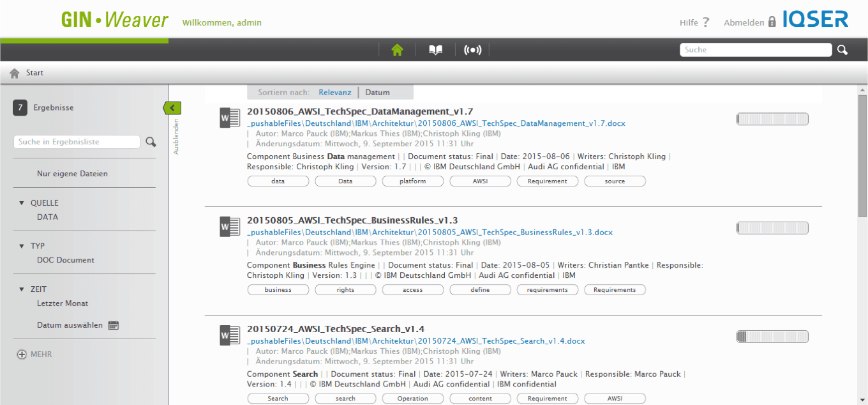The width and height of the screenshot is (868, 405).
Task: Click 'define' tag
Action: (x=481, y=290)
